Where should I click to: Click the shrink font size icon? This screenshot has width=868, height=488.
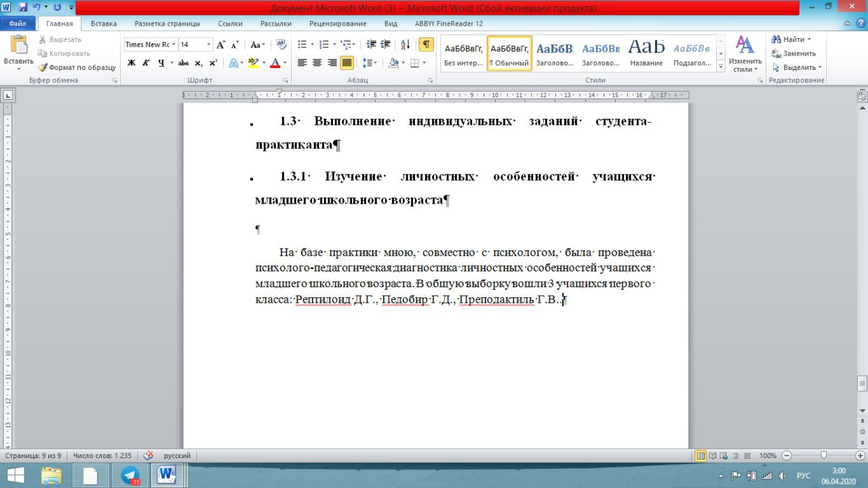235,45
